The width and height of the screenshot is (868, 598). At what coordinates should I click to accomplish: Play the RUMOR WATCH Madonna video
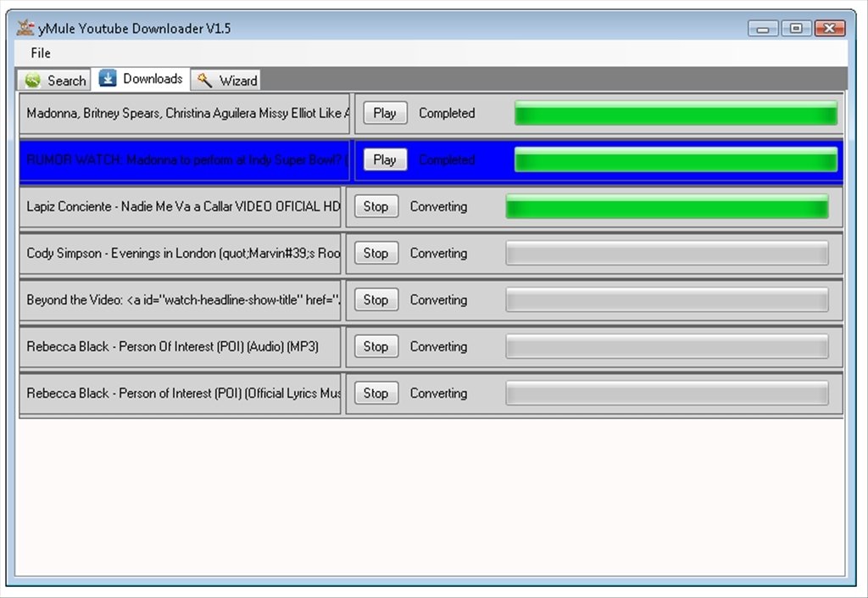385,159
